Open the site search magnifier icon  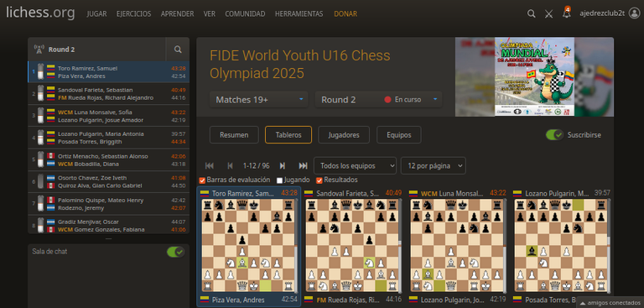pos(531,14)
